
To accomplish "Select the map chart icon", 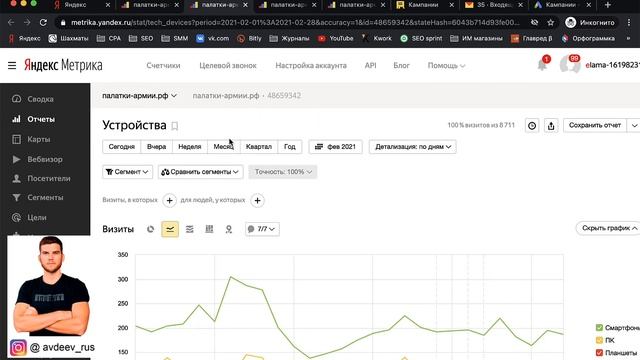I will (x=229, y=229).
